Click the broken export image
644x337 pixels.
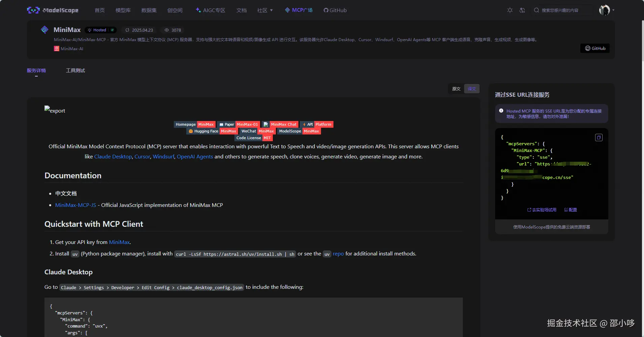tap(55, 110)
